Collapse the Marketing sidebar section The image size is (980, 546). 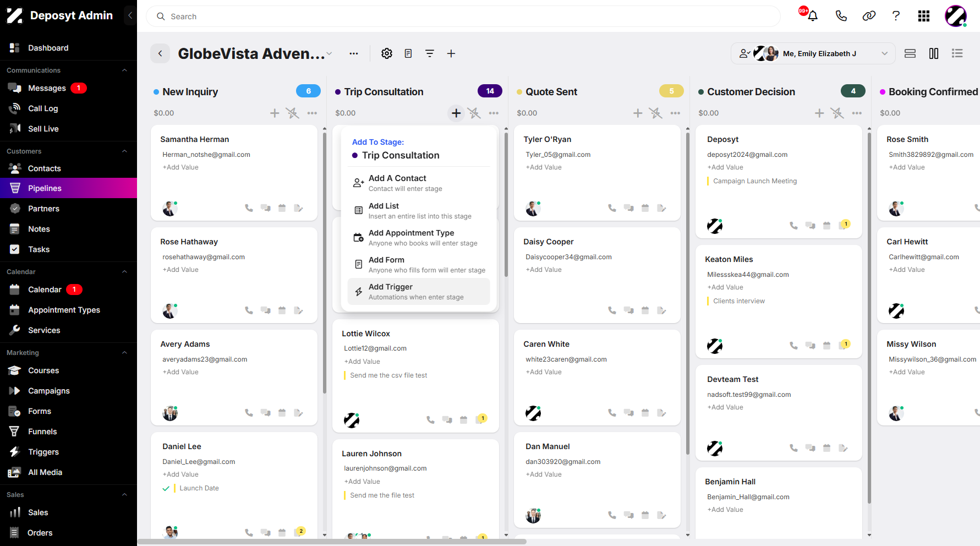124,353
